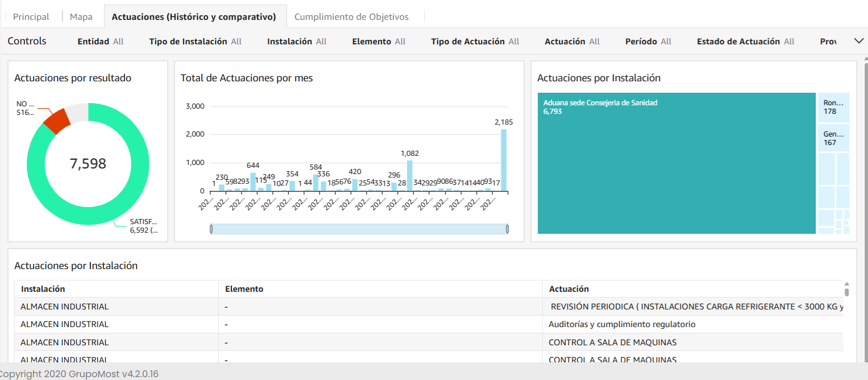Open the Período filter dropdown
Viewport: 868px width, 380px height.
(x=648, y=42)
